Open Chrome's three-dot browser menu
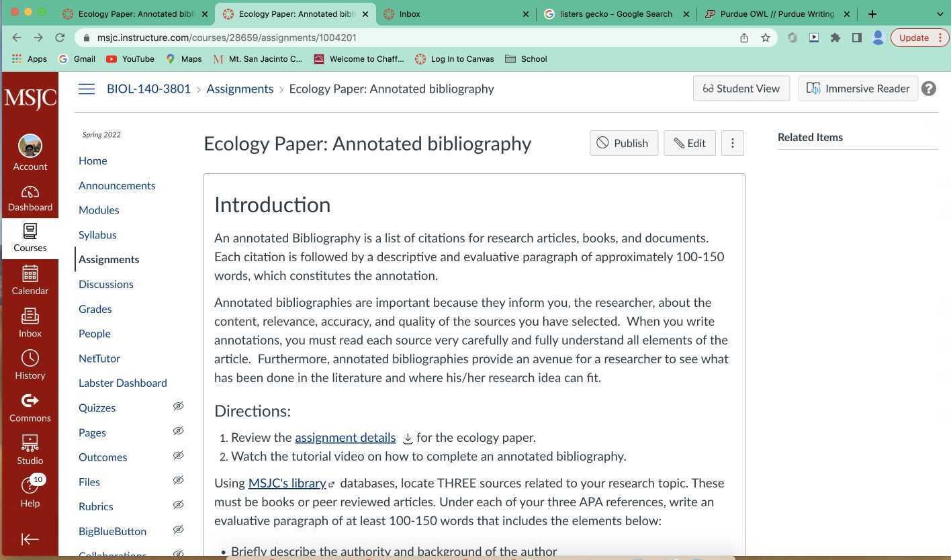This screenshot has height=560, width=951. 942,38
